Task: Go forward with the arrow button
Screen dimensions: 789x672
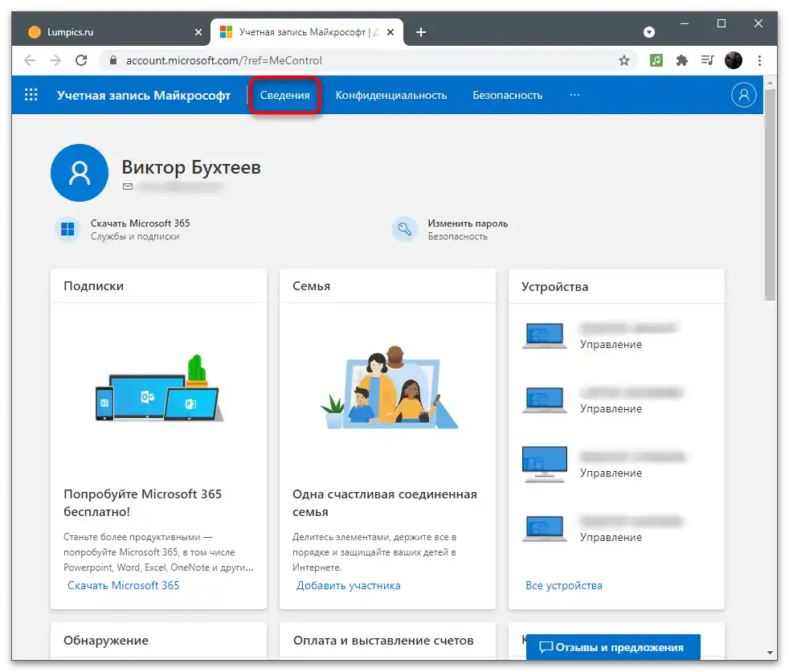Action: 55,60
